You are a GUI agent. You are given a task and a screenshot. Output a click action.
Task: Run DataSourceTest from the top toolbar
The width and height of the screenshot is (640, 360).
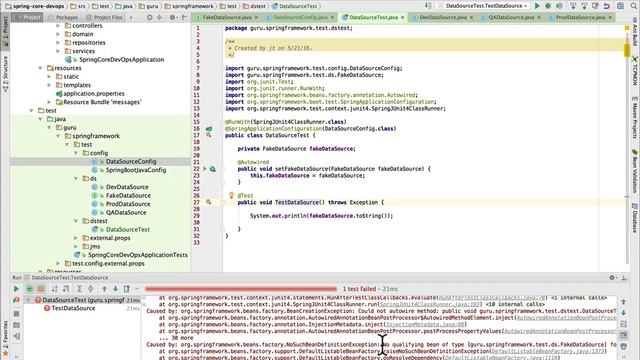[x=537, y=6]
